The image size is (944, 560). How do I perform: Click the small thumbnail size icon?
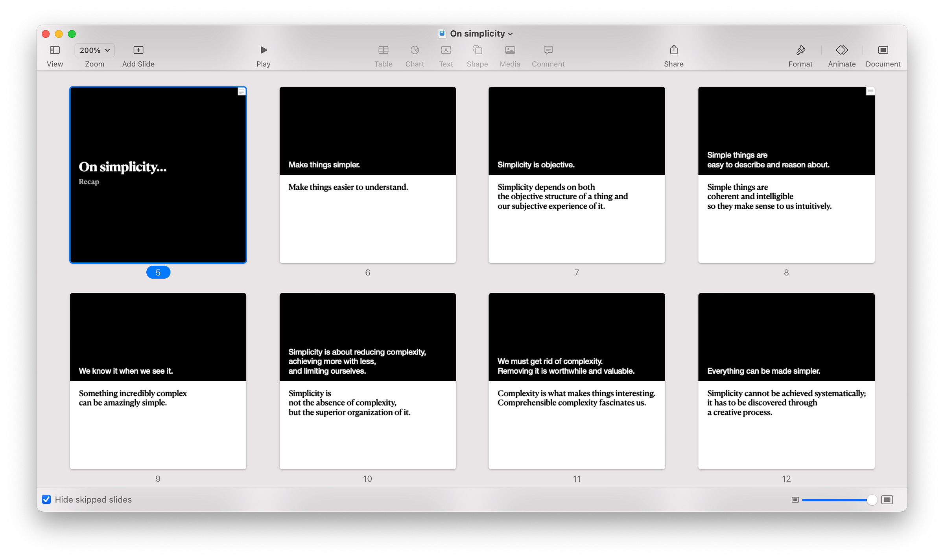[795, 500]
